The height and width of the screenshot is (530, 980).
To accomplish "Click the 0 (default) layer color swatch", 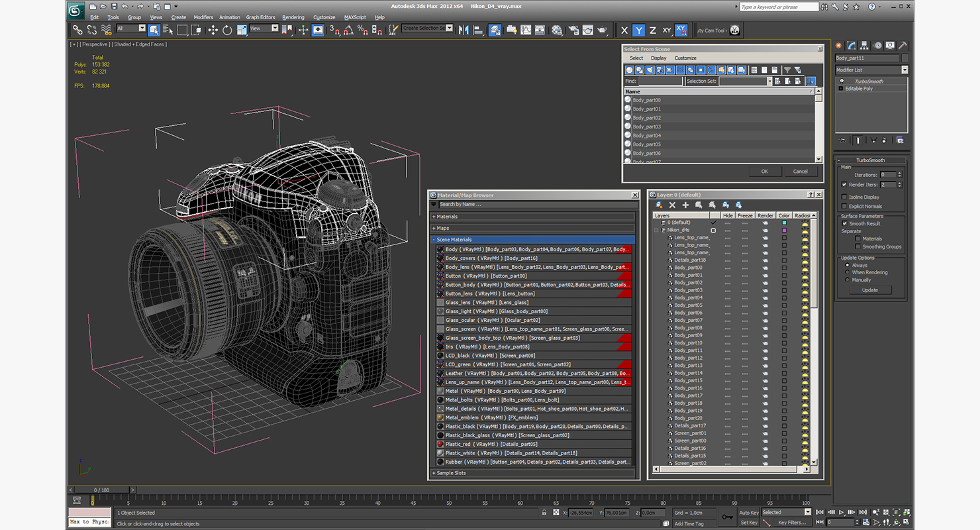I will coord(784,223).
